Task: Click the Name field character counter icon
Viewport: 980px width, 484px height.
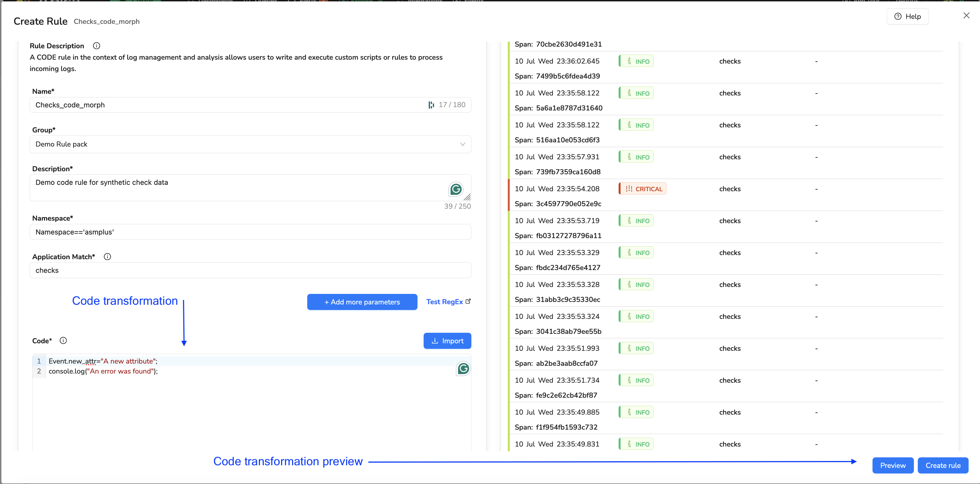Action: (431, 105)
